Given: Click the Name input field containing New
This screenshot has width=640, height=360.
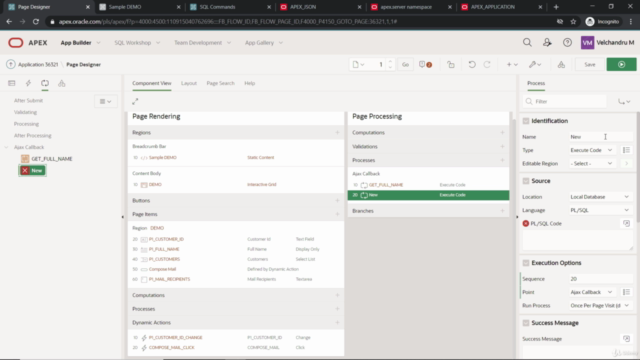Looking at the screenshot, I should coord(600,137).
